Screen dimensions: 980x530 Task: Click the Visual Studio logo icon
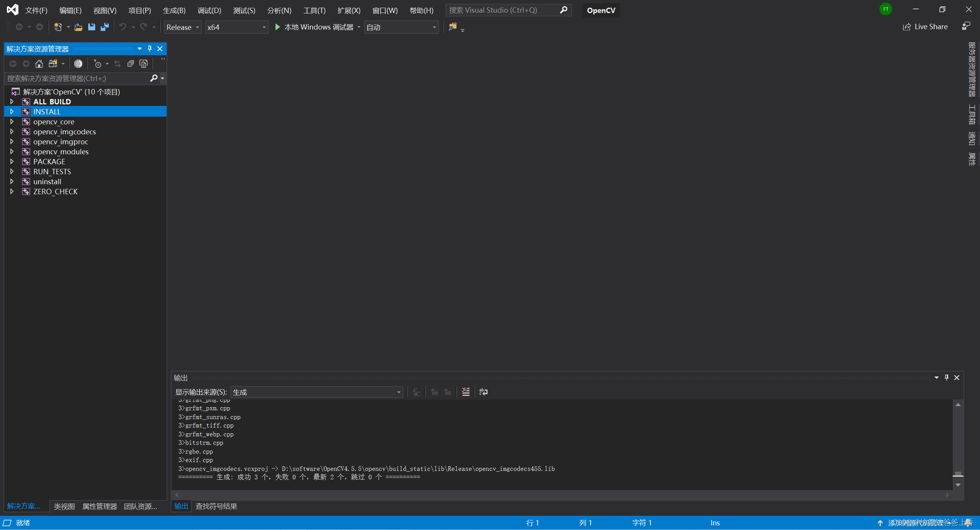12,10
